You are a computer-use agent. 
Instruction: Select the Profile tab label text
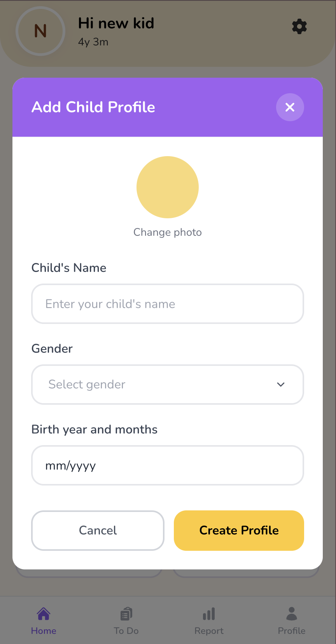click(291, 631)
